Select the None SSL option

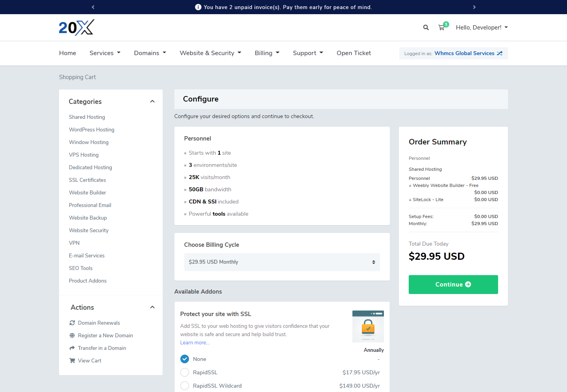[x=185, y=359]
